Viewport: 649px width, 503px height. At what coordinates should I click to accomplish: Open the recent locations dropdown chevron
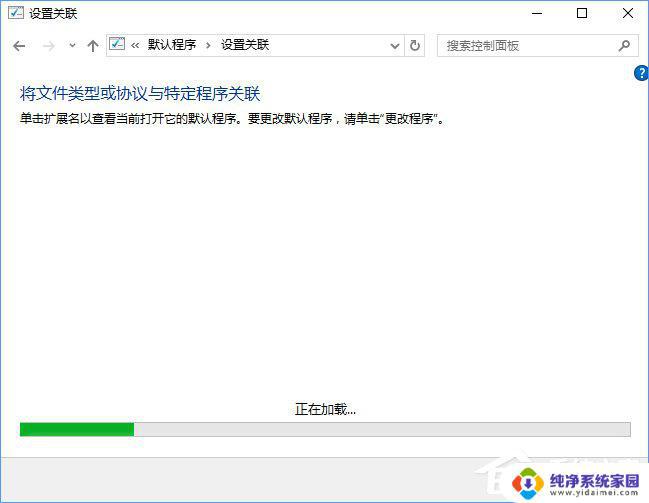click(72, 46)
